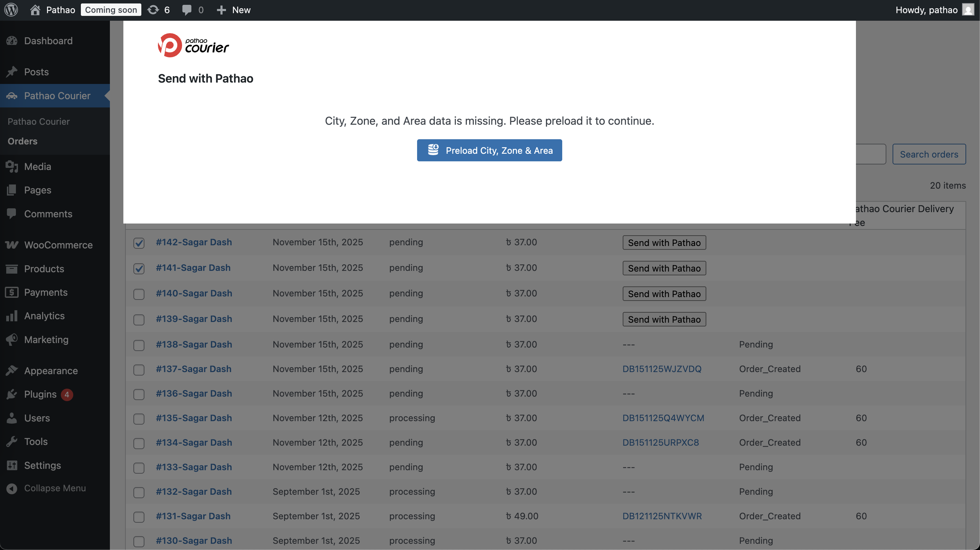Click the Plugins update count badge
This screenshot has height=550, width=980.
67,395
